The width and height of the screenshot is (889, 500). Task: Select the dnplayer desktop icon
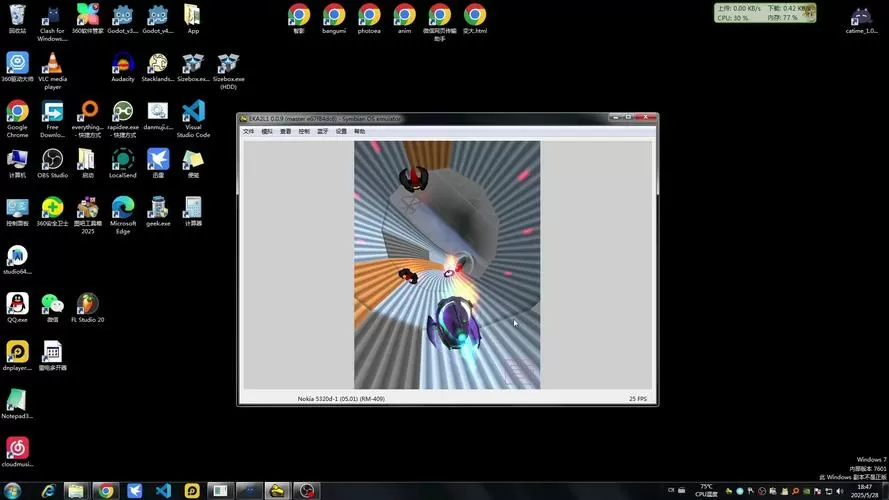tap(18, 355)
